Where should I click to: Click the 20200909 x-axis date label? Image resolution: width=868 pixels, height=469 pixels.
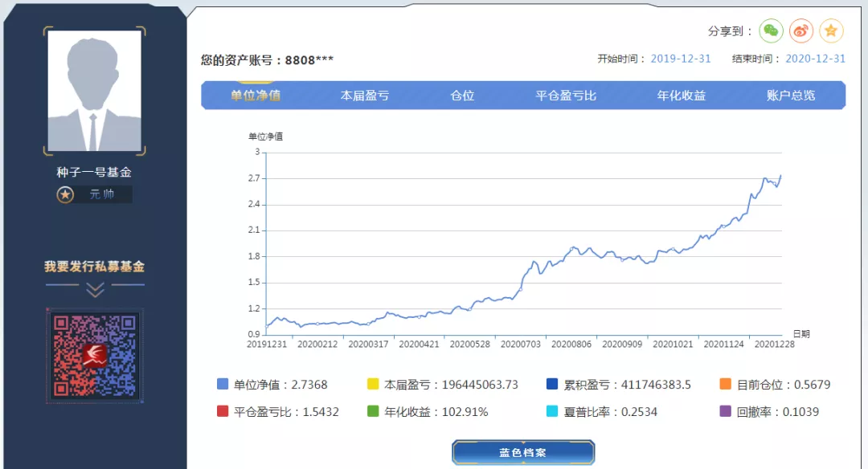pos(622,344)
